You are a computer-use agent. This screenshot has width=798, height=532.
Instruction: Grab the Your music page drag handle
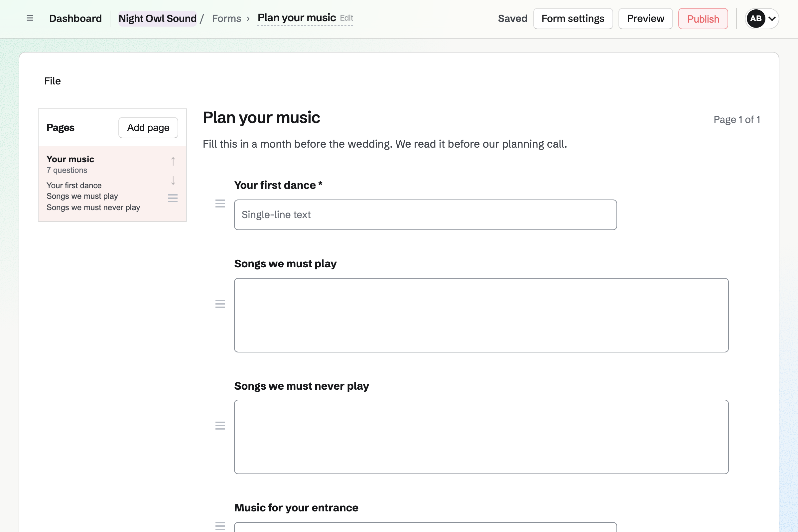pyautogui.click(x=173, y=198)
